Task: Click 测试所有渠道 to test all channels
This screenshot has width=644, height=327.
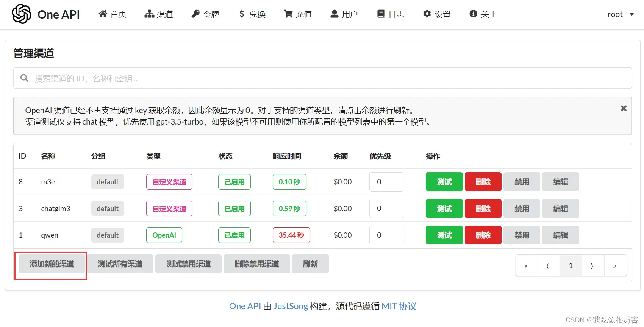Action: pos(120,264)
